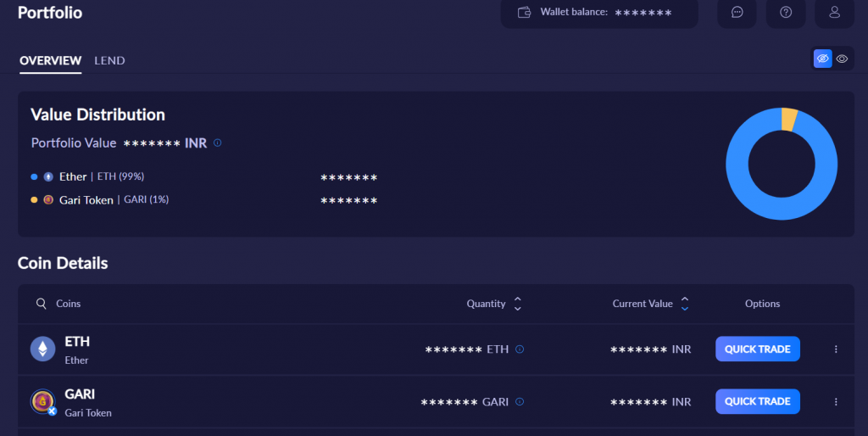The image size is (868, 436).
Task: Click the info icon beside ETH quantity
Action: click(x=520, y=349)
